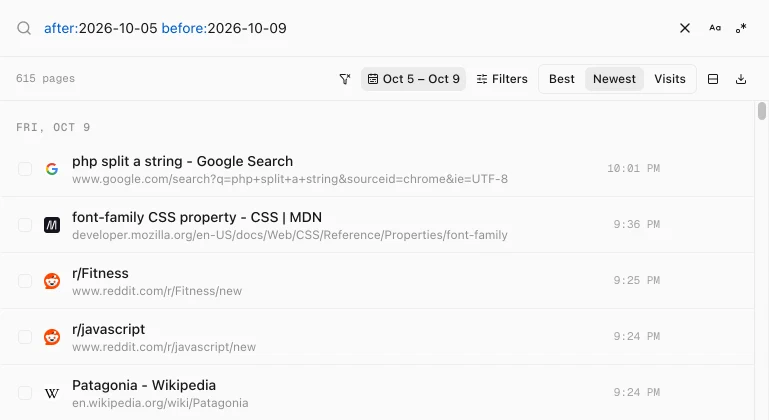Image resolution: width=769 pixels, height=420 pixels.
Task: Check the php split a string row checkbox
Action: point(25,169)
